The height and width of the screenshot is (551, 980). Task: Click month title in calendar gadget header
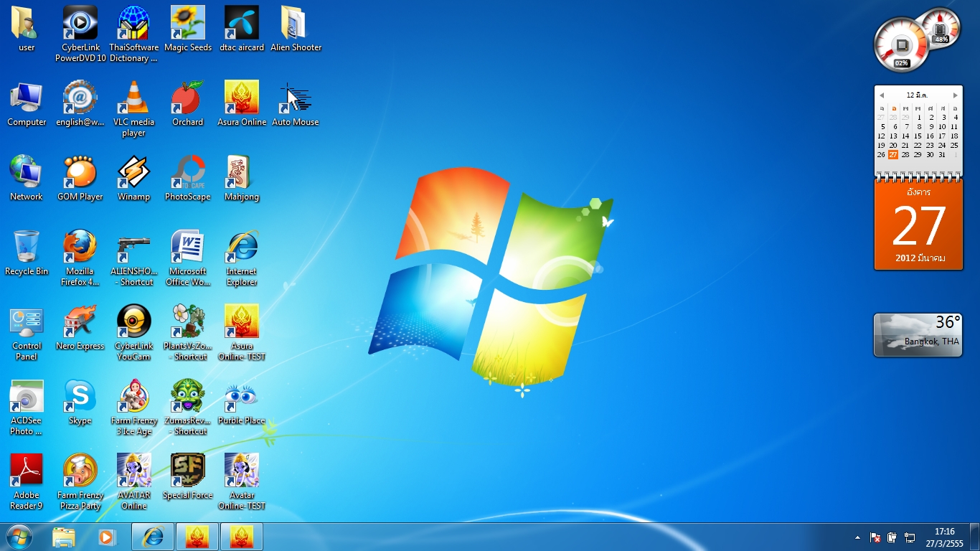(x=917, y=95)
